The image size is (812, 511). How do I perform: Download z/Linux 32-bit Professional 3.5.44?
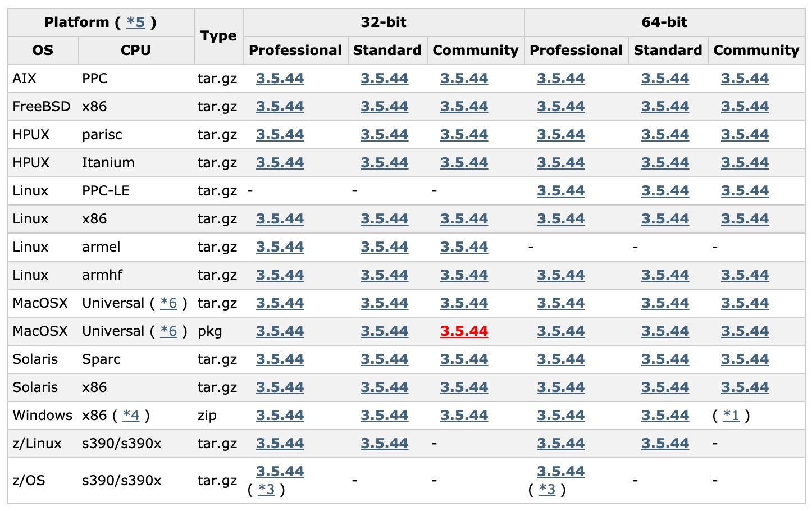click(x=280, y=444)
